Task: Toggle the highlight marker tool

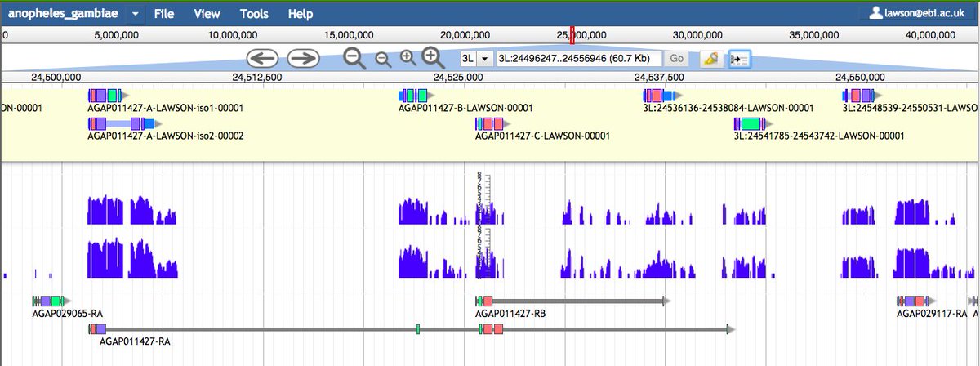Action: [x=710, y=59]
